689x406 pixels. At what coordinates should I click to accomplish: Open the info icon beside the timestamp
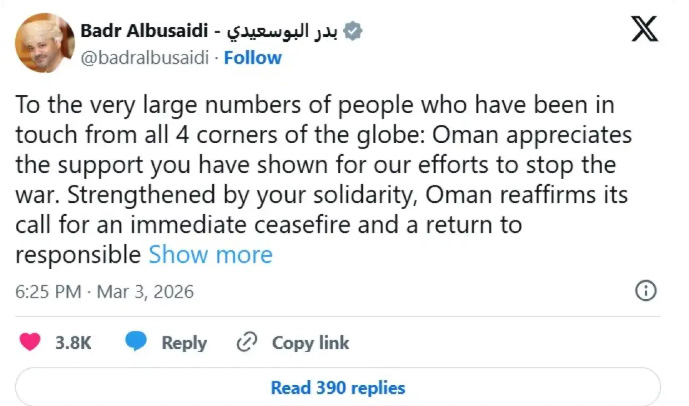[646, 291]
